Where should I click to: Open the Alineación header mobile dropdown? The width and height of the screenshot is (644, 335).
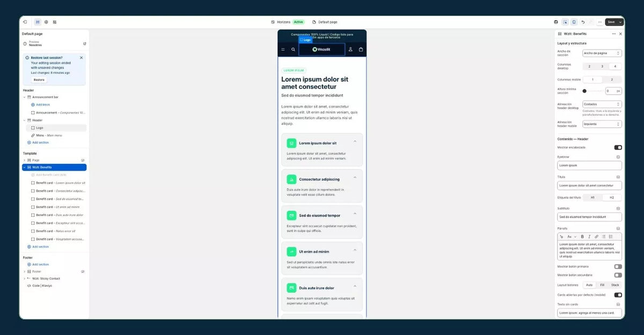602,124
